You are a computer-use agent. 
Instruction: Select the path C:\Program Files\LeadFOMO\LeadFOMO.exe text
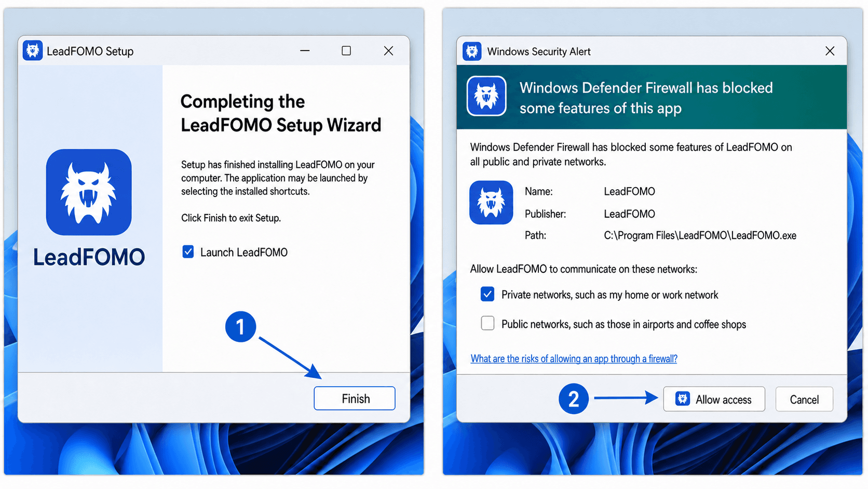coord(700,235)
